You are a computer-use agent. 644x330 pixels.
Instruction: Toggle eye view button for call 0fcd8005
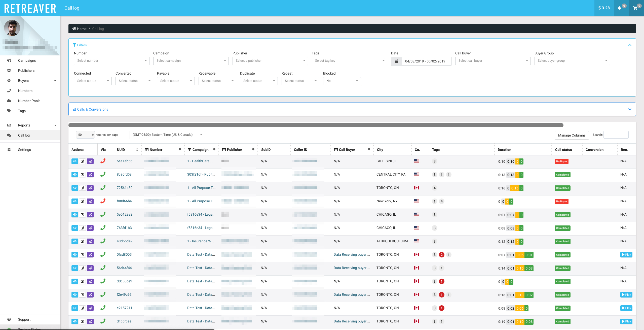pyautogui.click(x=75, y=255)
